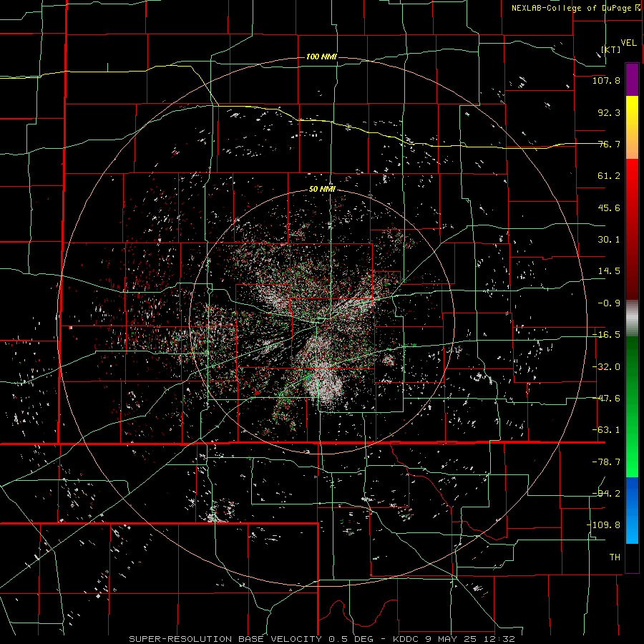Viewport: 644px width, 644px height.
Task: Click the -63.1 velocity scale value
Action: click(x=606, y=430)
